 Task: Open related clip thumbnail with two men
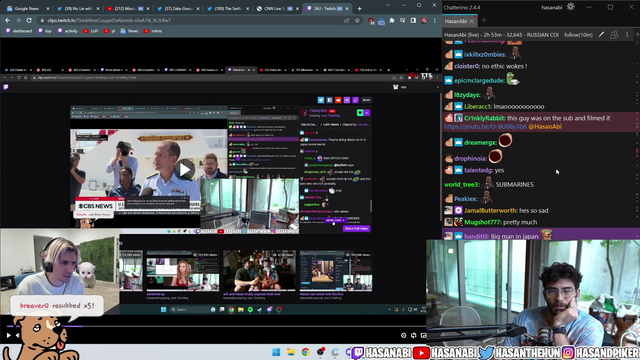259,271
